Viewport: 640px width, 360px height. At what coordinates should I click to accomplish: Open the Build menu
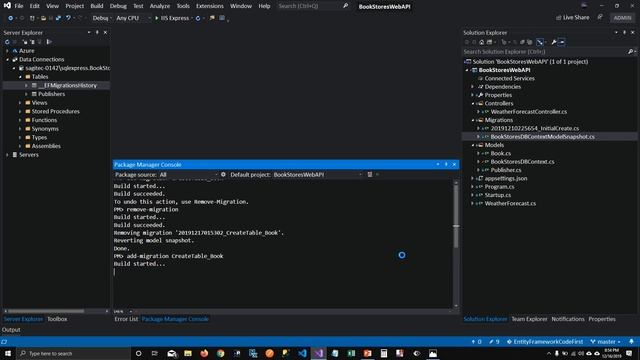pyautogui.click(x=97, y=6)
